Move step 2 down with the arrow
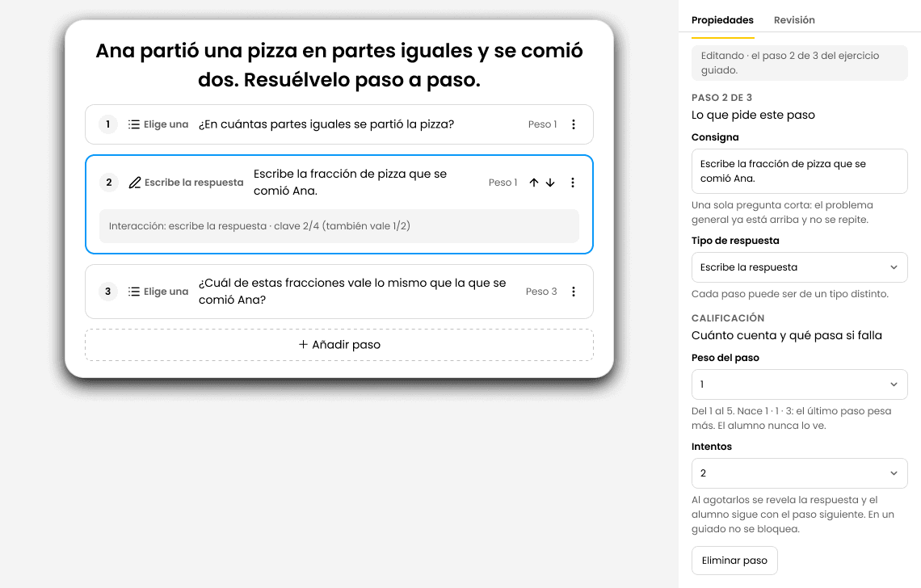 (550, 183)
